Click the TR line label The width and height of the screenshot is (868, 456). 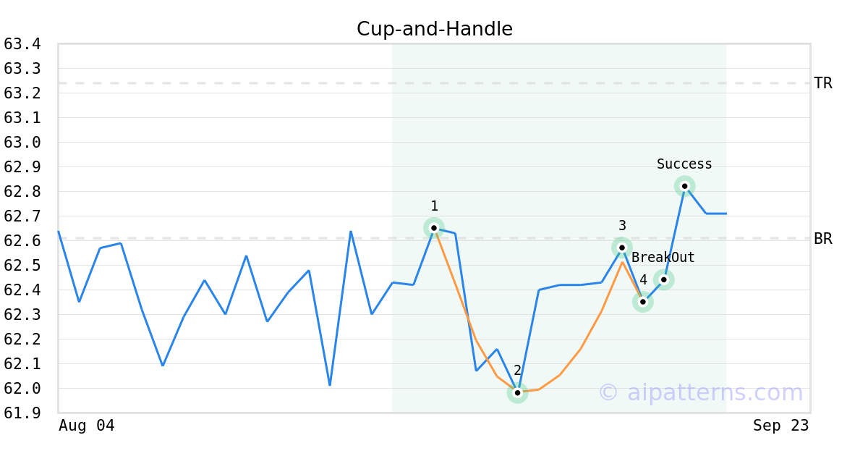(x=823, y=83)
